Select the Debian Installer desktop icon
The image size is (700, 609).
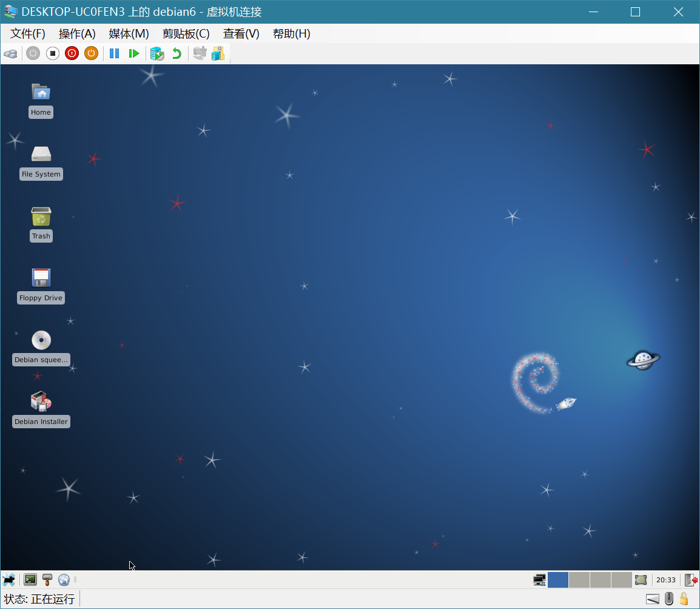click(41, 402)
